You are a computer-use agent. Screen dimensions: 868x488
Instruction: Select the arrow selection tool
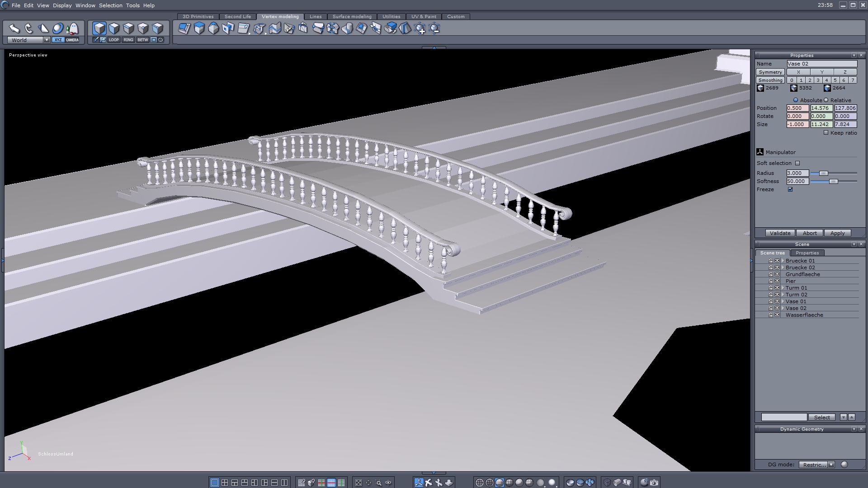coord(14,29)
